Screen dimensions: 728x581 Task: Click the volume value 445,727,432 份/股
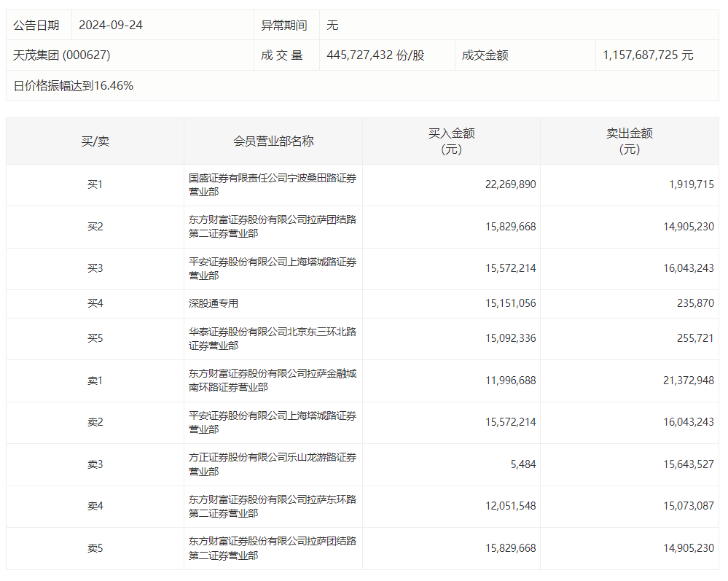pyautogui.click(x=375, y=55)
